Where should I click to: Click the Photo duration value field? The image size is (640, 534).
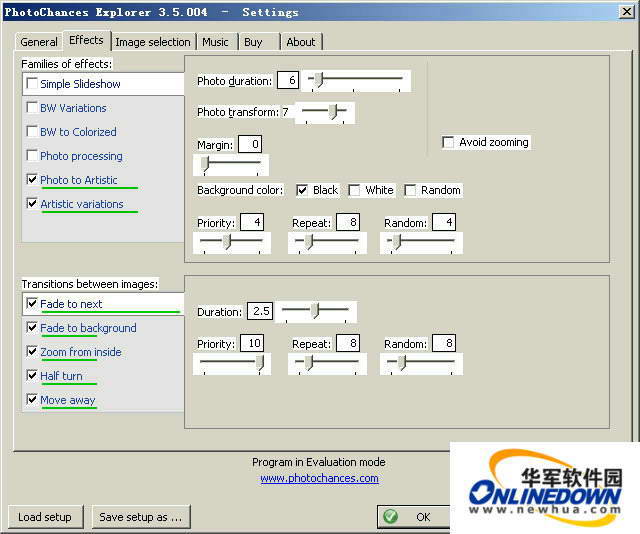point(288,80)
